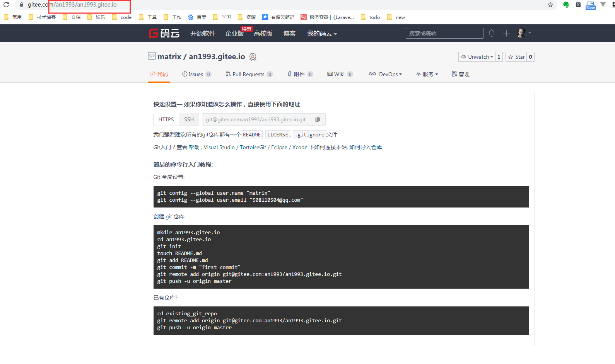Open the Eclipse link
The height and width of the screenshot is (364, 615).
(279, 147)
